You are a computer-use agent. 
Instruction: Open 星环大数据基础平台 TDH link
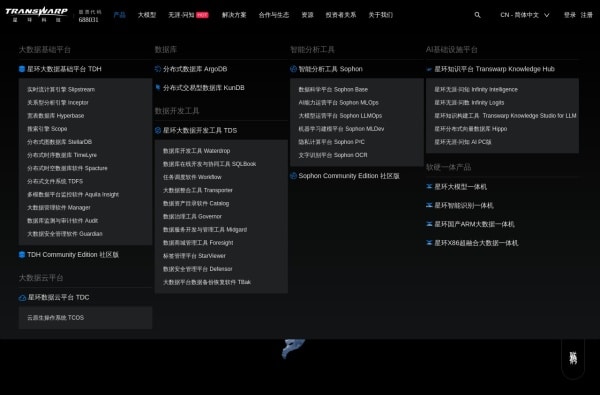64,69
